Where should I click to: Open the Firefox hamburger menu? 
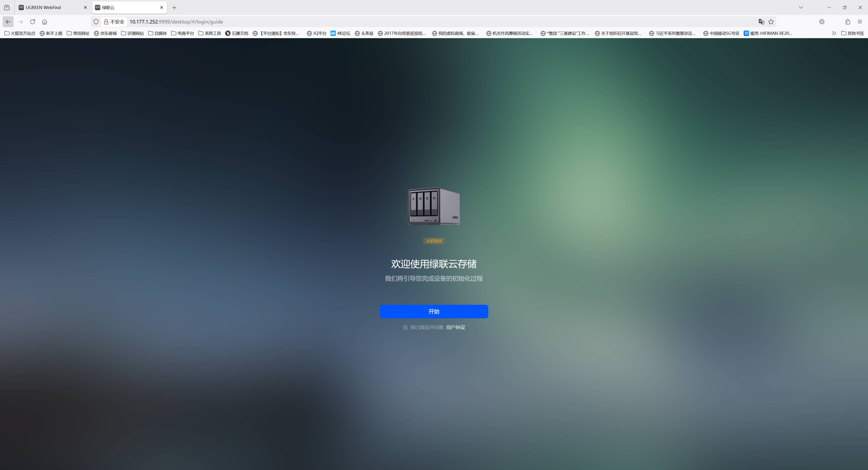pos(860,21)
